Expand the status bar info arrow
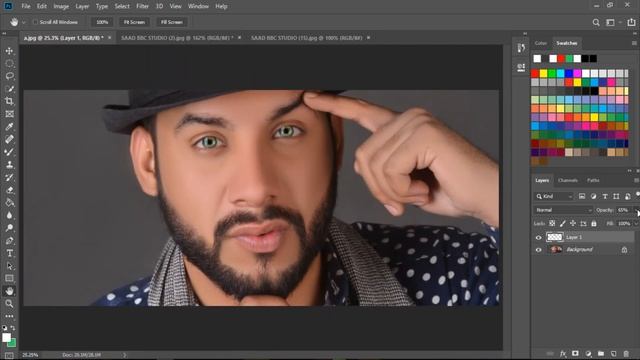The width and height of the screenshot is (640, 360). click(124, 355)
